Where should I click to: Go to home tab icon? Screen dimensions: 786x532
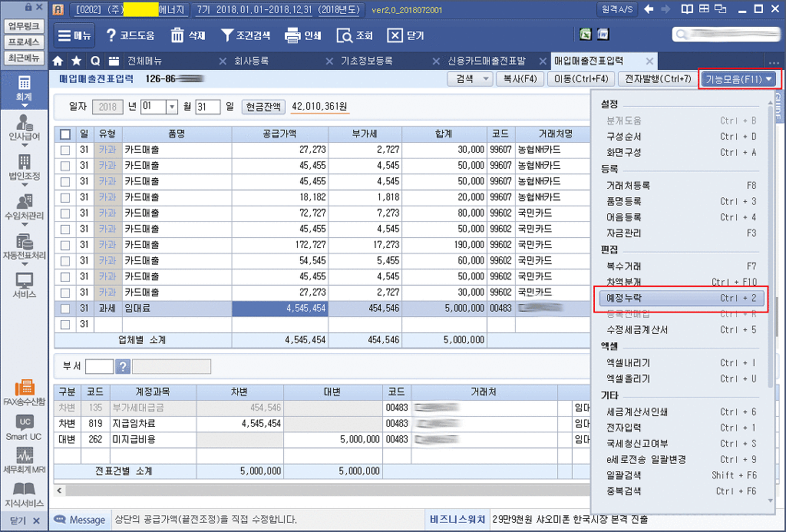58,61
